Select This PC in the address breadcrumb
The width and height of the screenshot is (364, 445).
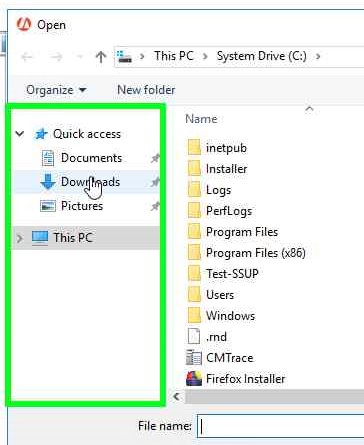pyautogui.click(x=174, y=56)
